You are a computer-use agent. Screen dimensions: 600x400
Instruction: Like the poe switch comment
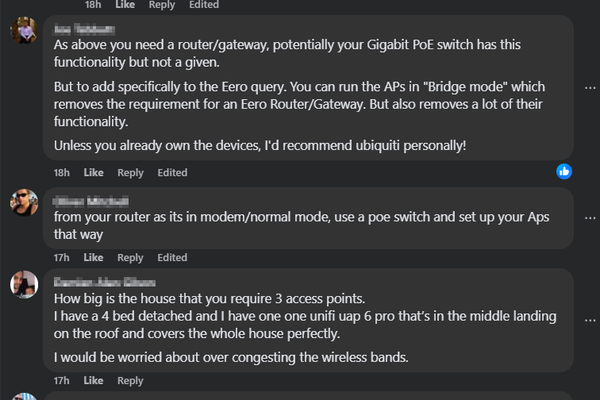click(x=93, y=258)
